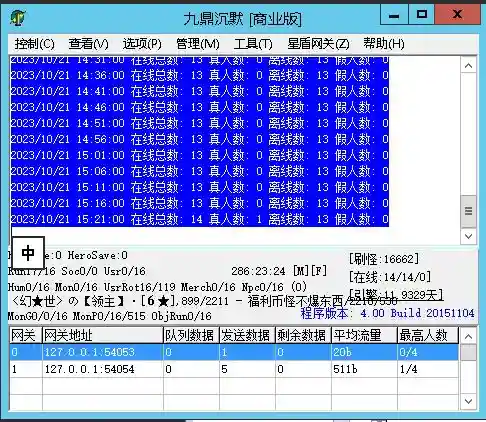
Task: Click the [F] status indicator
Action: (x=319, y=271)
